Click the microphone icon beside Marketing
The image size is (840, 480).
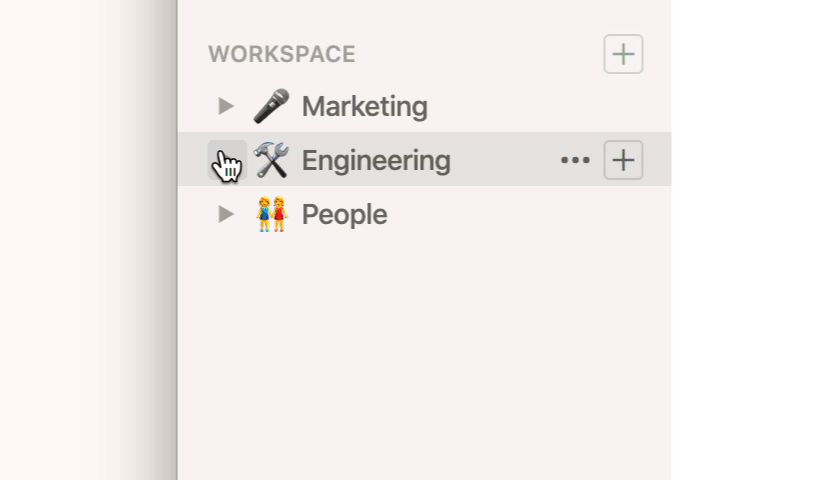(x=270, y=106)
